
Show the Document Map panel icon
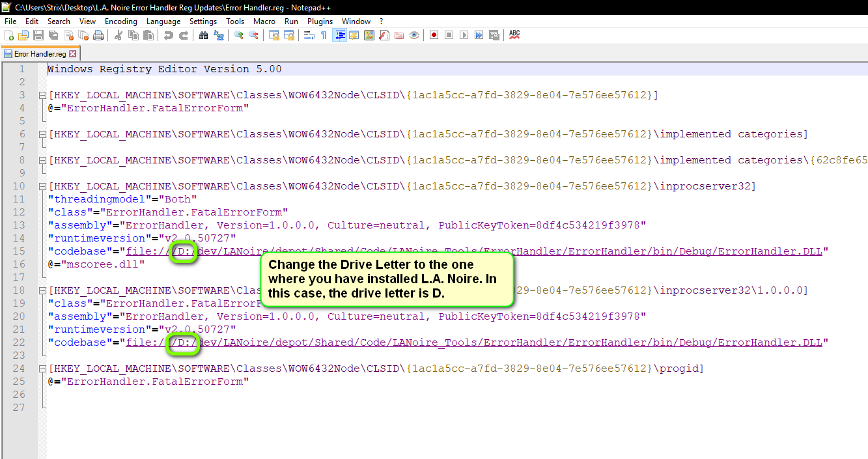point(369,35)
